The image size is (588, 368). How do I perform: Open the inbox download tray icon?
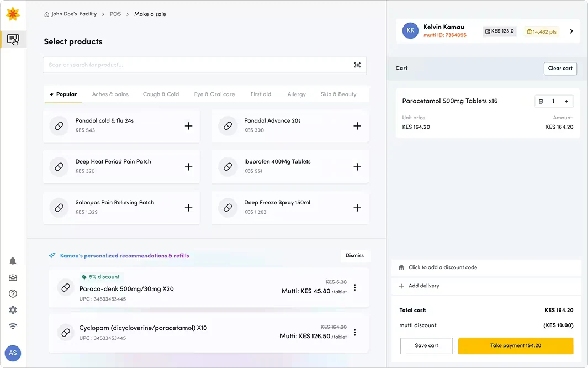tap(13, 277)
